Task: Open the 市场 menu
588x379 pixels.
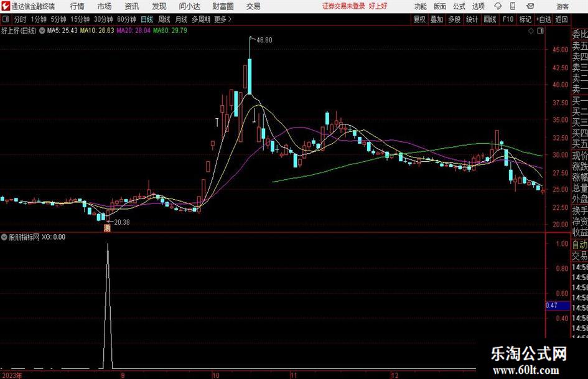Action: coord(105,6)
